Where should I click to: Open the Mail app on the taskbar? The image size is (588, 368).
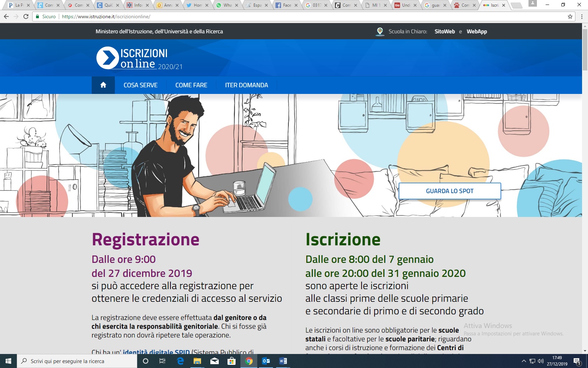click(215, 361)
